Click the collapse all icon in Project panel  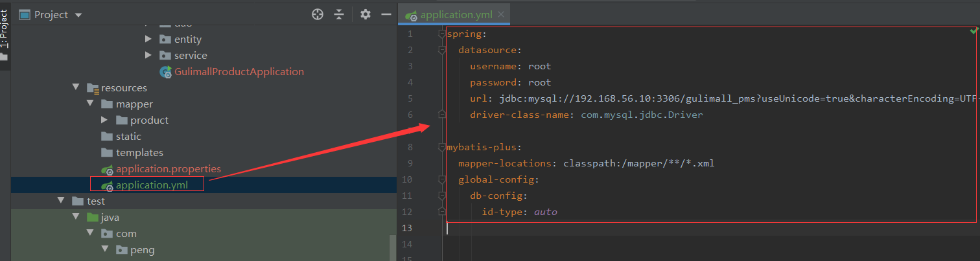point(339,14)
